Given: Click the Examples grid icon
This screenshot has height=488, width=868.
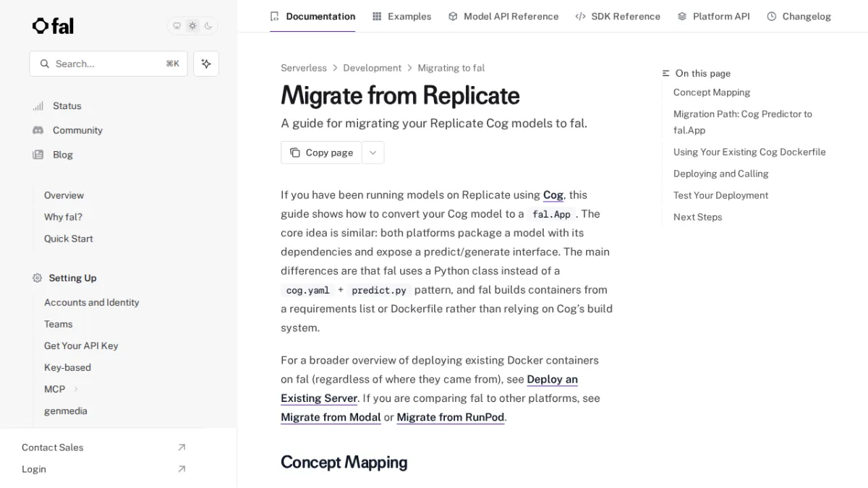Looking at the screenshot, I should (377, 16).
